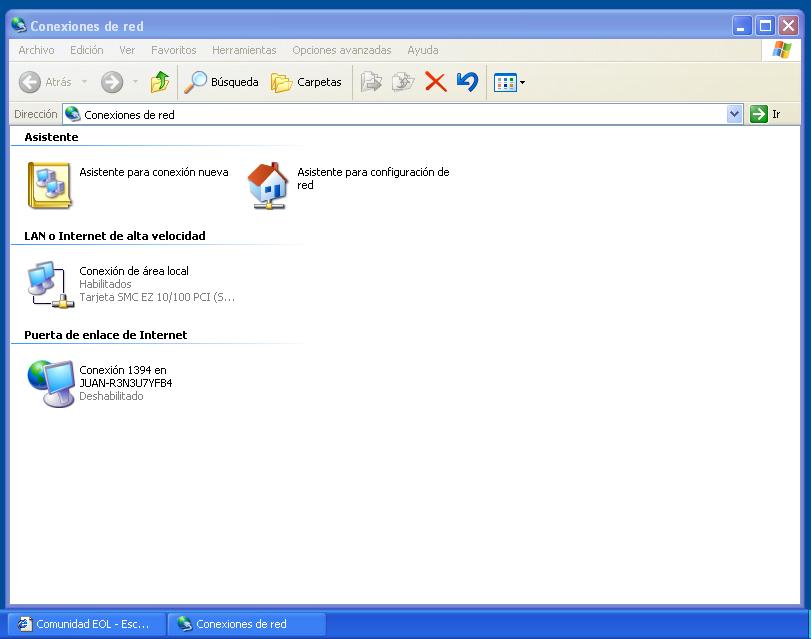Screen dimensions: 811x639
Task: Open the Ayuda menu
Action: (423, 50)
